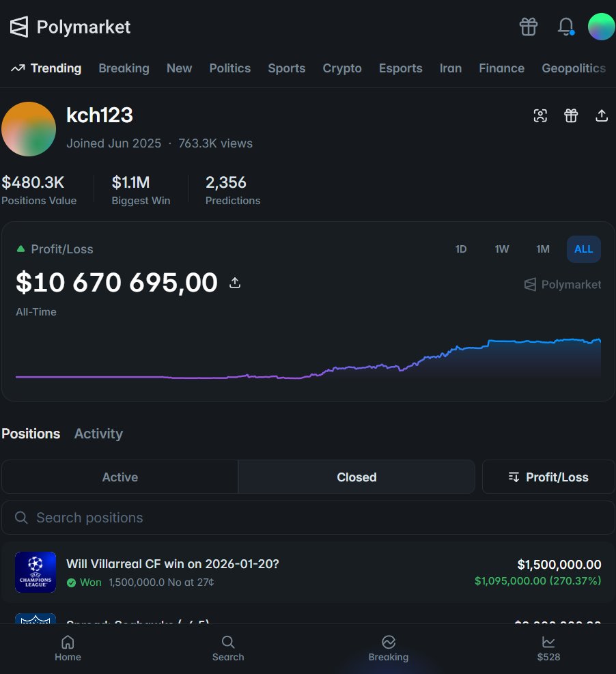This screenshot has width=616, height=674.
Task: Click the 2,356 Predictions stat
Action: point(233,190)
